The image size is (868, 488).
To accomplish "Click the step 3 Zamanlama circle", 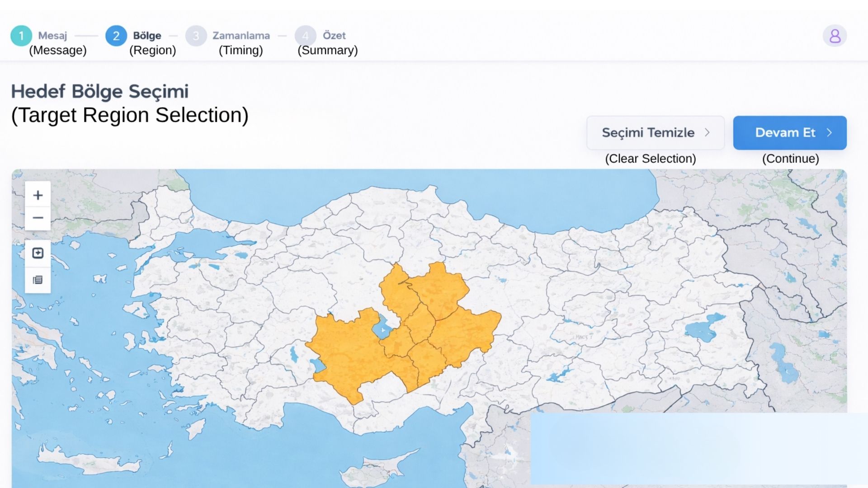I will [x=196, y=36].
